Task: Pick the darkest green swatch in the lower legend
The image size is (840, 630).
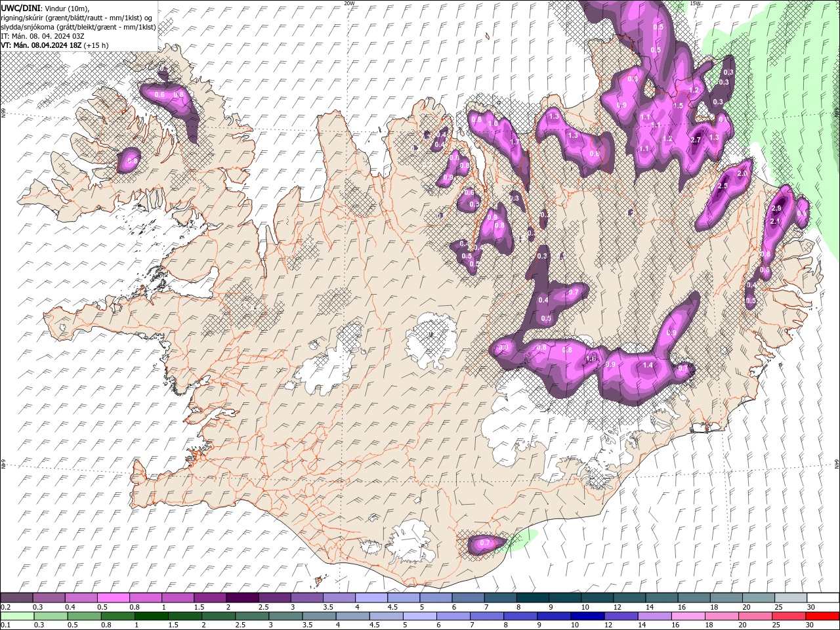Action: click(x=151, y=616)
